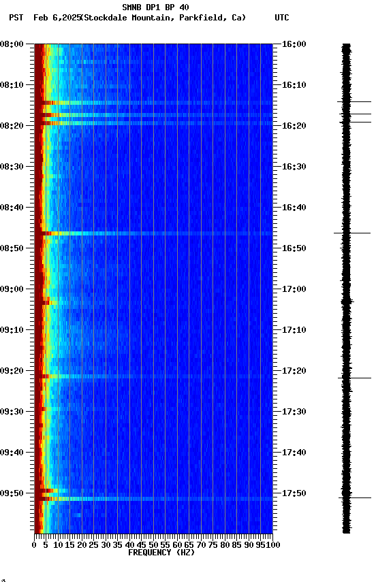Click the '17:20' UTC time label
The width and height of the screenshot is (376, 588).
coord(294,371)
